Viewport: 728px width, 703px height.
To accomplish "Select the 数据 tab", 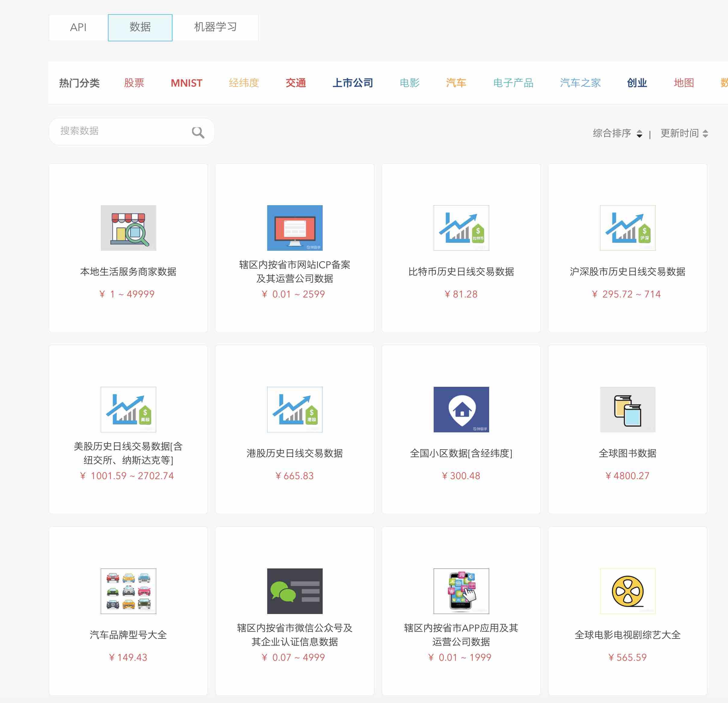I will pyautogui.click(x=140, y=27).
